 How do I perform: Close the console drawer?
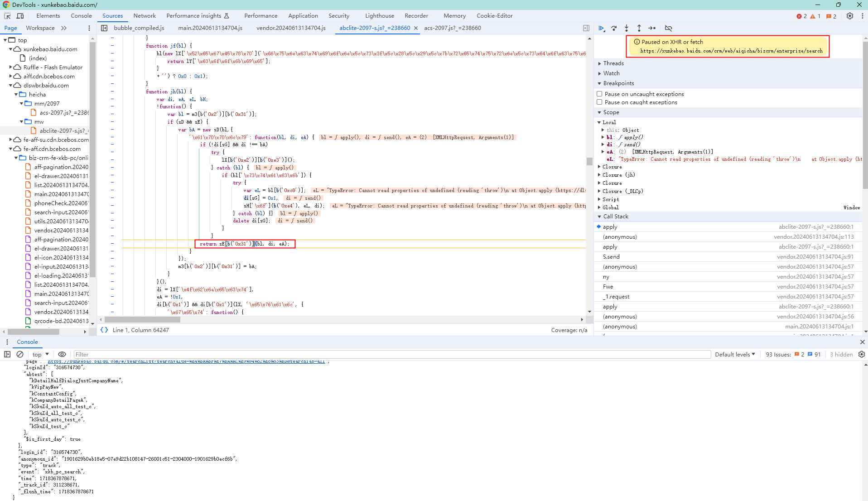(862, 342)
